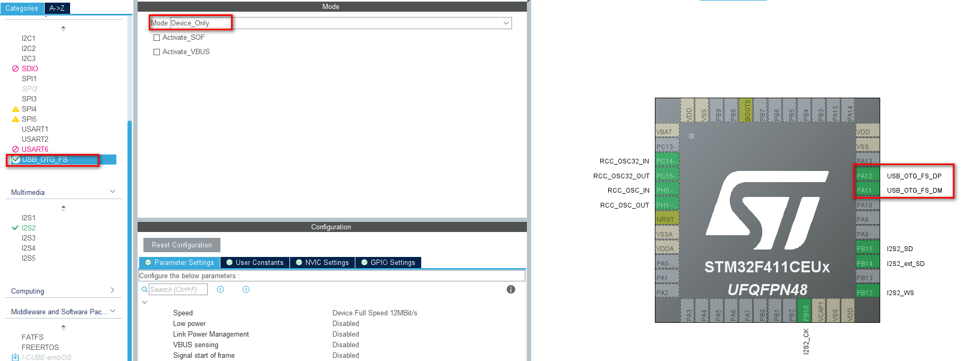Screen dimensions: 980x361
Task: Click the search magnifier icon
Action: click(x=144, y=289)
